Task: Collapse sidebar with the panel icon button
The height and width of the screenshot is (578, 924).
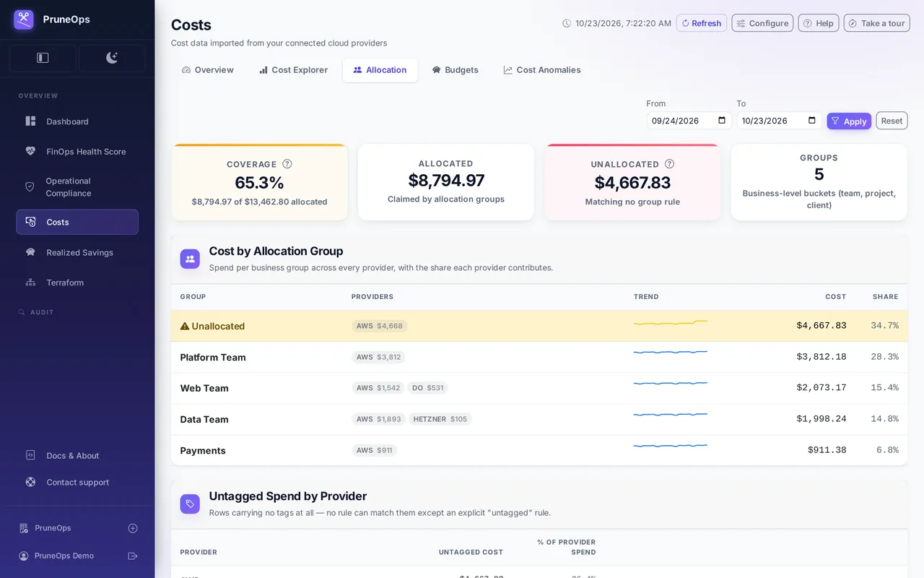Action: 43,58
